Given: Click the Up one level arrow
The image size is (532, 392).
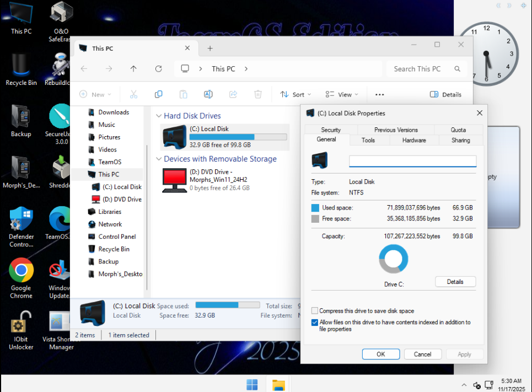Looking at the screenshot, I should [x=133, y=69].
